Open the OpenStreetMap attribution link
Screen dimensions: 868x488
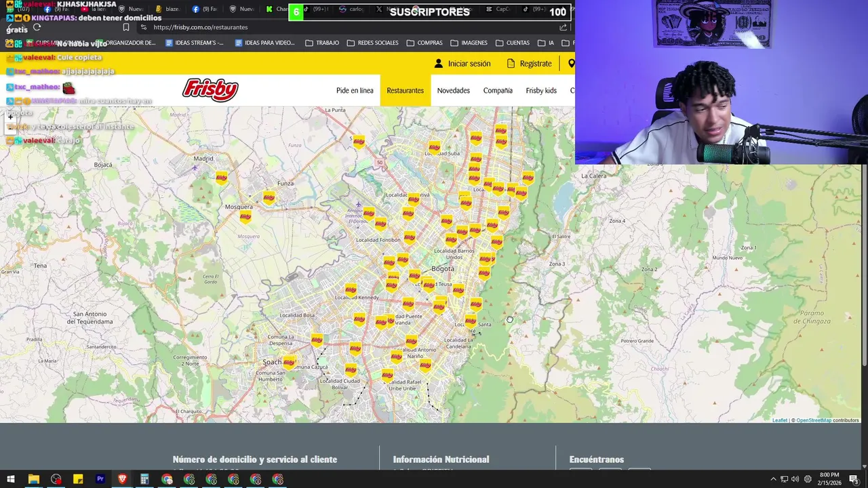point(814,420)
